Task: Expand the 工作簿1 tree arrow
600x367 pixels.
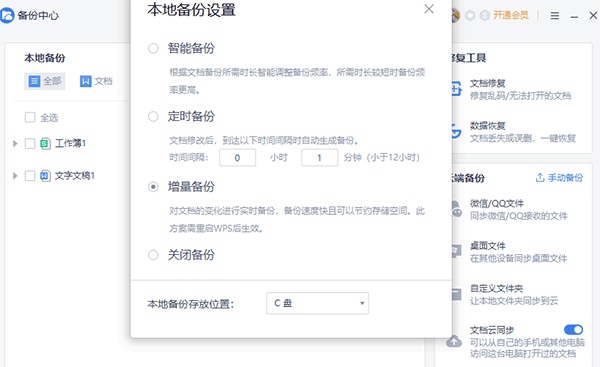Action: click(15, 144)
